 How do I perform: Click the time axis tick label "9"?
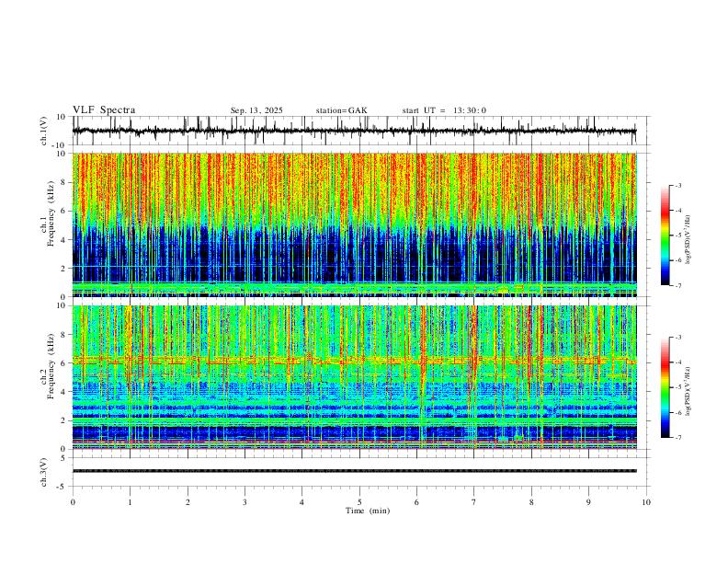[x=588, y=502]
